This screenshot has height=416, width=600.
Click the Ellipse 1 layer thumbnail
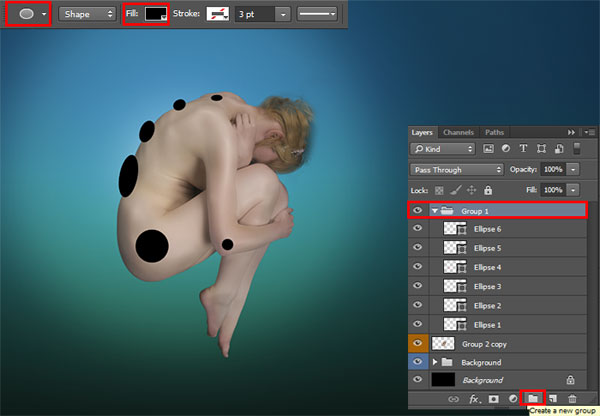coord(455,325)
